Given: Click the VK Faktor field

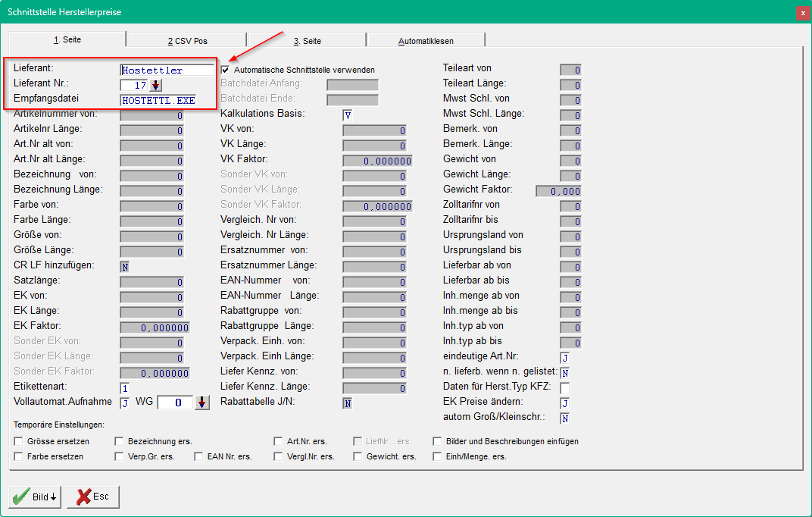Looking at the screenshot, I should click(x=377, y=161).
